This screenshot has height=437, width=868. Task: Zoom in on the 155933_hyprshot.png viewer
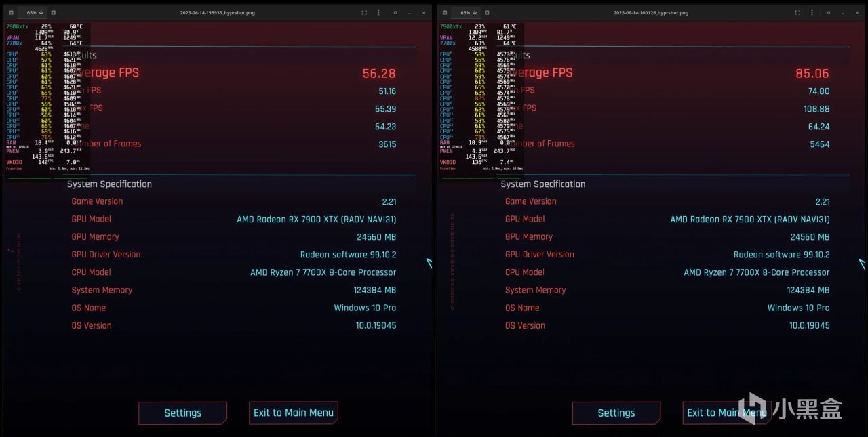point(54,12)
